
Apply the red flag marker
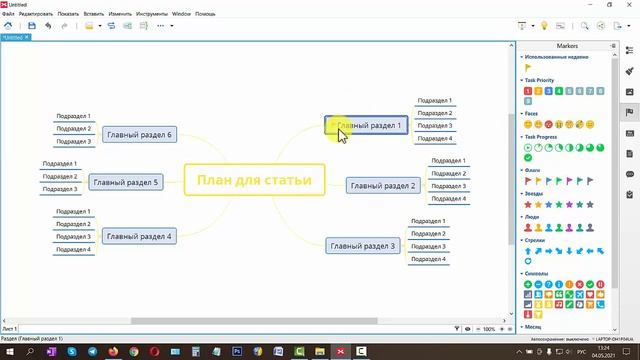528,181
